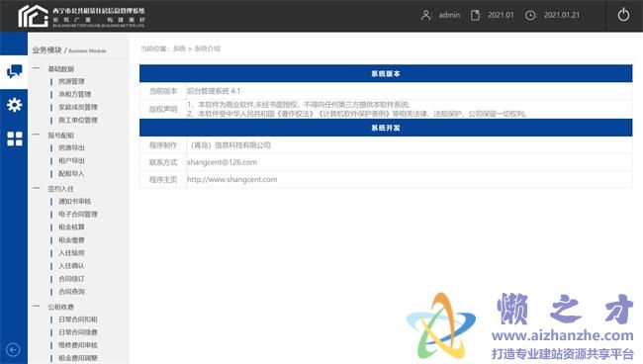Open 日常合同续费 menu item
The image size is (643, 364).
pyautogui.click(x=78, y=332)
